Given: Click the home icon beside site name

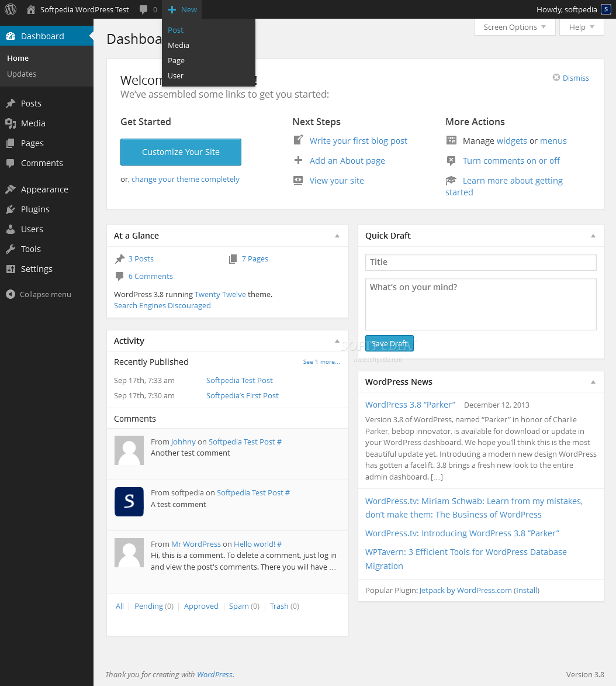Looking at the screenshot, I should pos(30,9).
